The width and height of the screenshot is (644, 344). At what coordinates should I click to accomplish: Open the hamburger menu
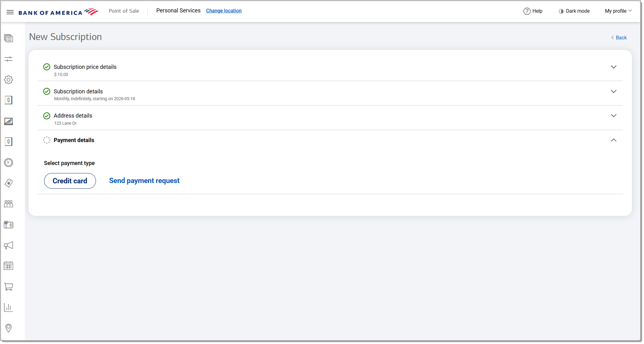10,12
